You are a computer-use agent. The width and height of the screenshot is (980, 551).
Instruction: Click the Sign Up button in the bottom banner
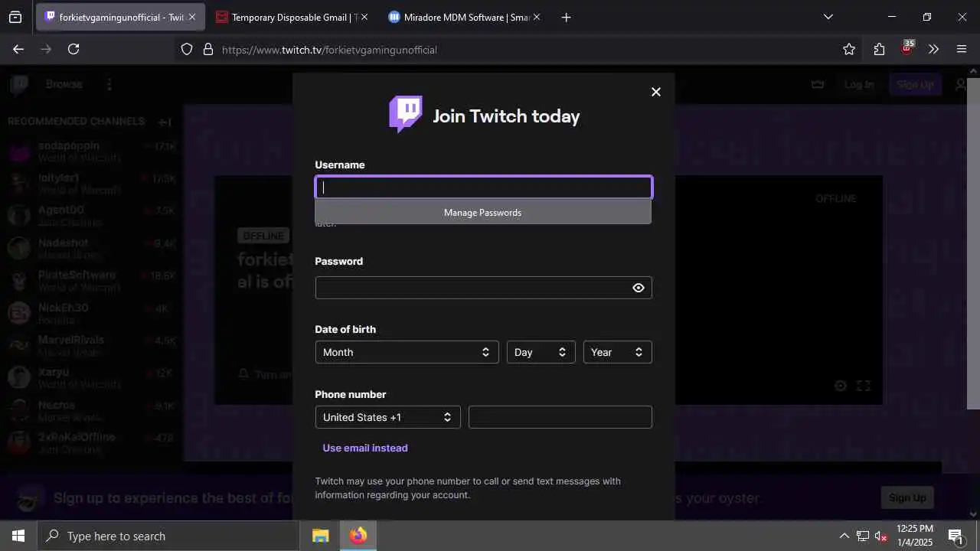(907, 497)
